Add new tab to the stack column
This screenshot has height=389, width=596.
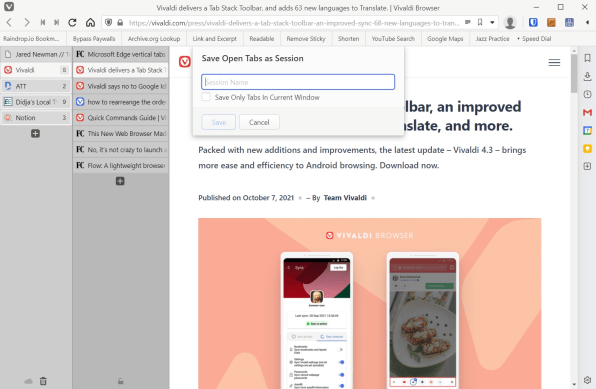120,181
